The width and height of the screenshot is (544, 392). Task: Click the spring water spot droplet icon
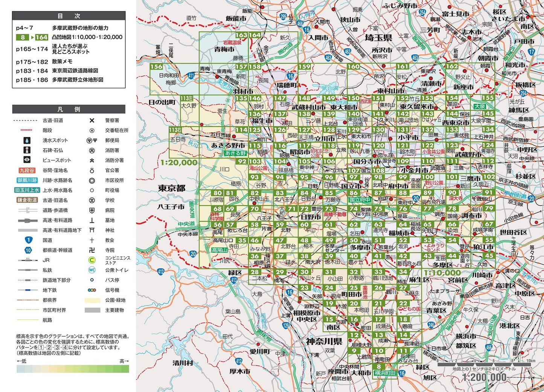27,140
